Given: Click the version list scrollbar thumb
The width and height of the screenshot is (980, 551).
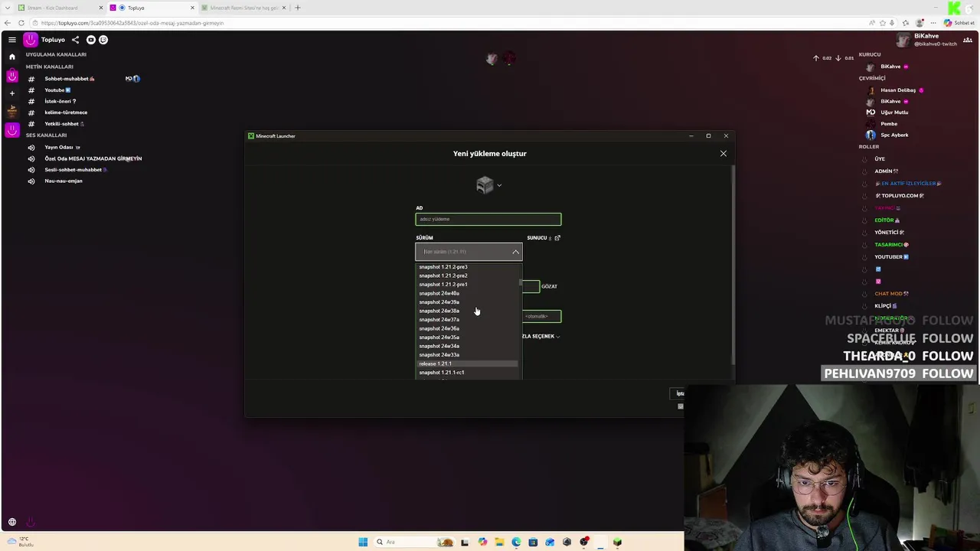Looking at the screenshot, I should pos(521,282).
